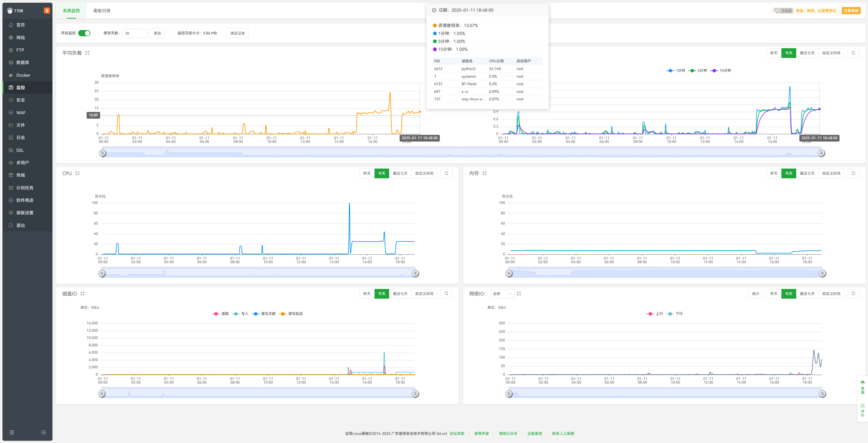This screenshot has height=443, width=868.
Task: Open the 计划任务 scheduled tasks sidebar item
Action: 27,188
